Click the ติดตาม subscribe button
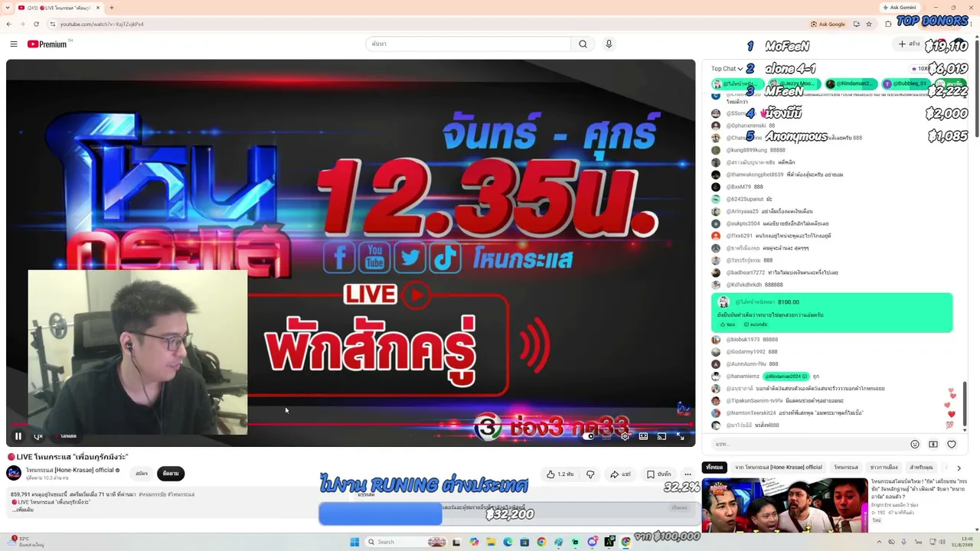Image resolution: width=980 pixels, height=551 pixels. tap(171, 474)
